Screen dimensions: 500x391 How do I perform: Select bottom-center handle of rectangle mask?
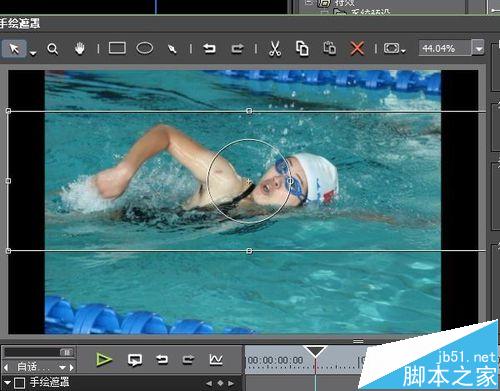pyautogui.click(x=249, y=251)
